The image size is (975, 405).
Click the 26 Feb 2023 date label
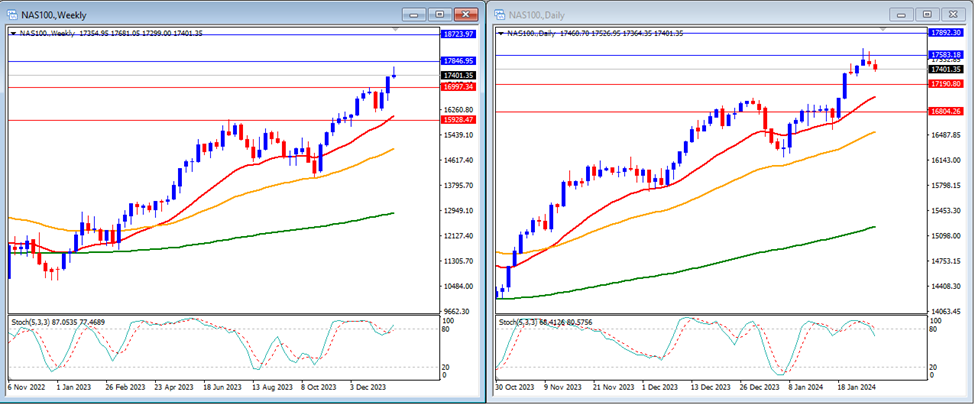coord(126,387)
